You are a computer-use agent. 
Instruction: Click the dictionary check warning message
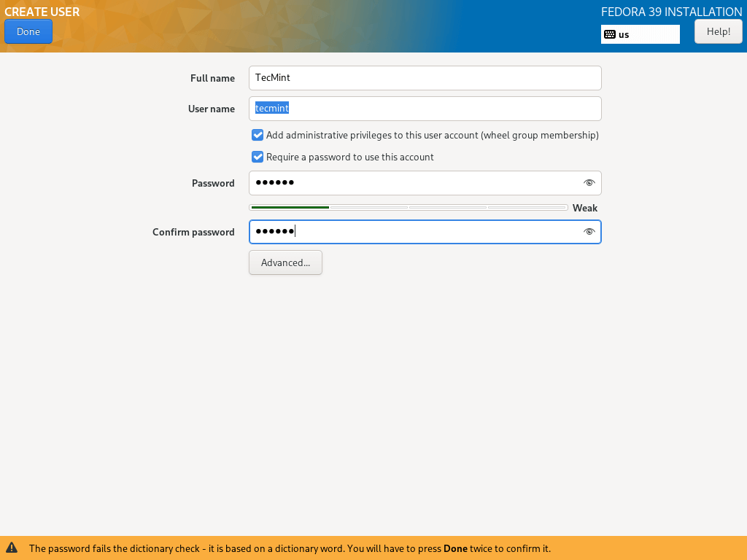tap(290, 548)
